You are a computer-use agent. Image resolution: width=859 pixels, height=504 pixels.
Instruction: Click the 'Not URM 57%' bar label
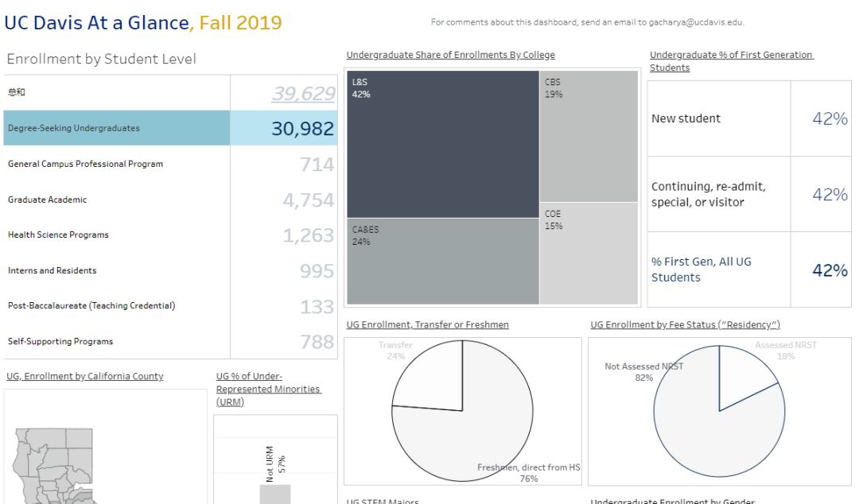[x=275, y=464]
